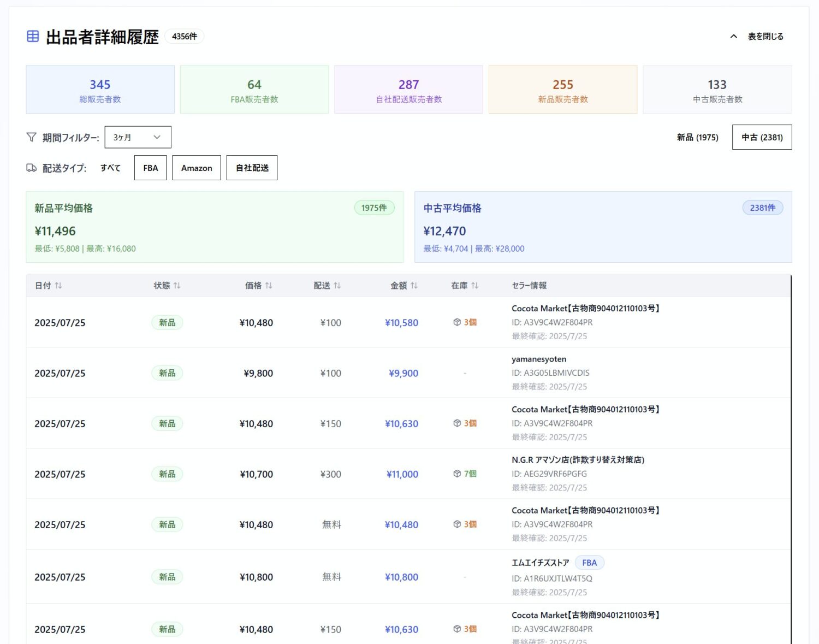
Task: Click the box stock icon beside 7個
Action: point(457,474)
